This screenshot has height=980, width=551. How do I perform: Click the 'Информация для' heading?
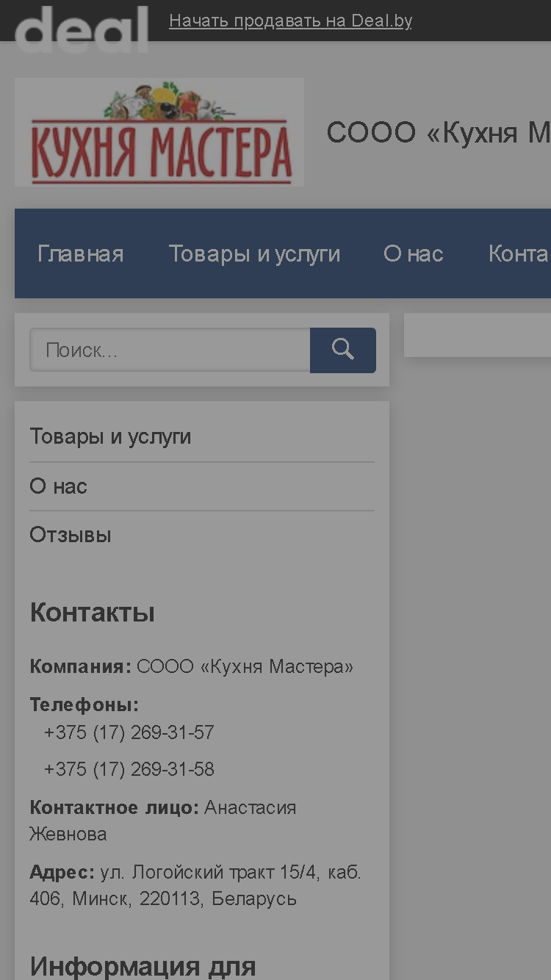(x=143, y=966)
